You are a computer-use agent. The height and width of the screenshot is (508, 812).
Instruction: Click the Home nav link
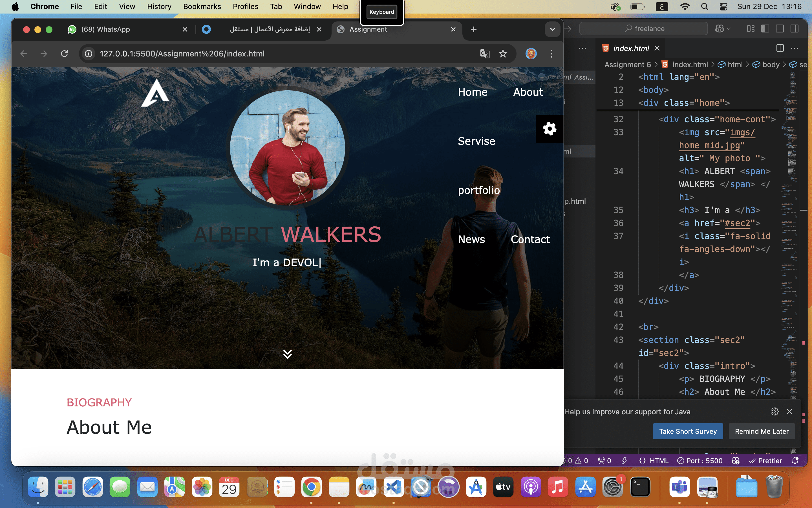tap(473, 92)
